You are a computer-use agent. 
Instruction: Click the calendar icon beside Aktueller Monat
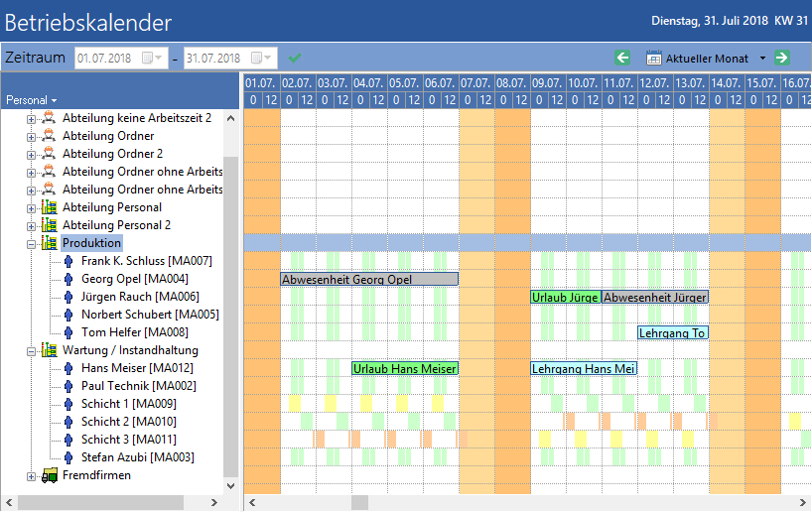click(653, 58)
